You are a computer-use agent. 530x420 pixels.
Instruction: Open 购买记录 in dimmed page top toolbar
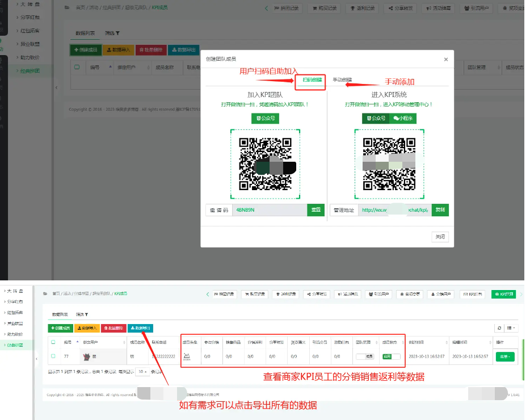(x=325, y=8)
